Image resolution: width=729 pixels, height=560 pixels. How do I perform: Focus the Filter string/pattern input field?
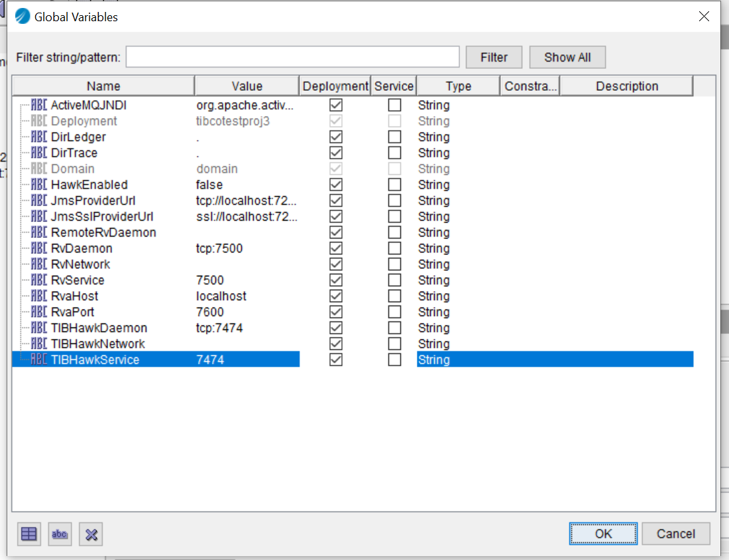coord(292,57)
